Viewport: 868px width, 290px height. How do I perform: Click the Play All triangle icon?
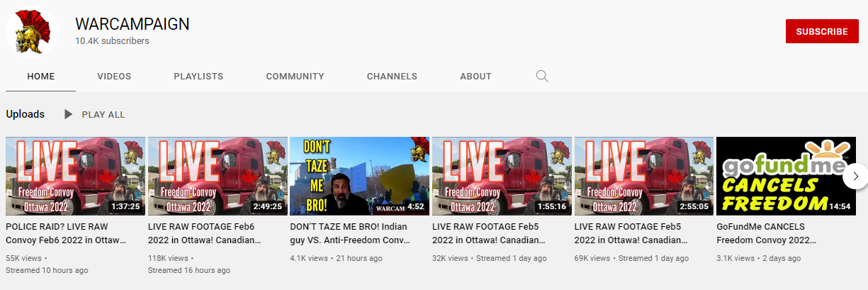pos(68,114)
